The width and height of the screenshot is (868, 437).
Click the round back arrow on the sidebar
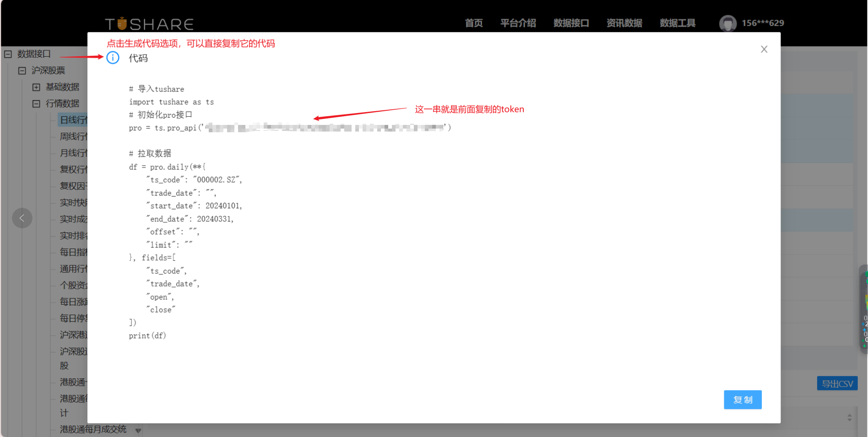tap(22, 218)
